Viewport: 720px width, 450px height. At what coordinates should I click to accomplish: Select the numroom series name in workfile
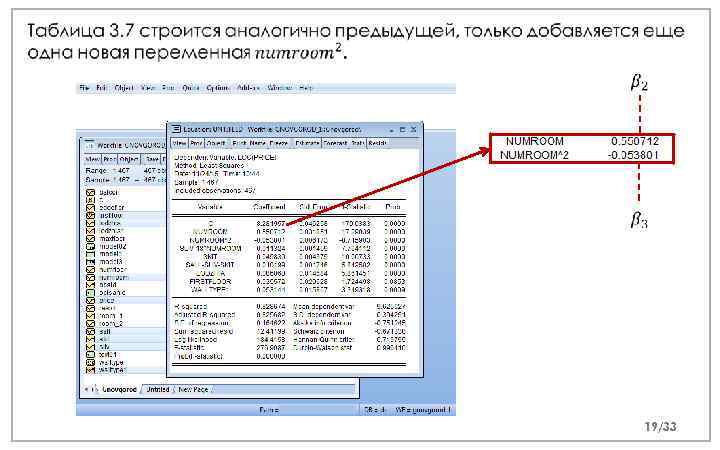click(113, 277)
